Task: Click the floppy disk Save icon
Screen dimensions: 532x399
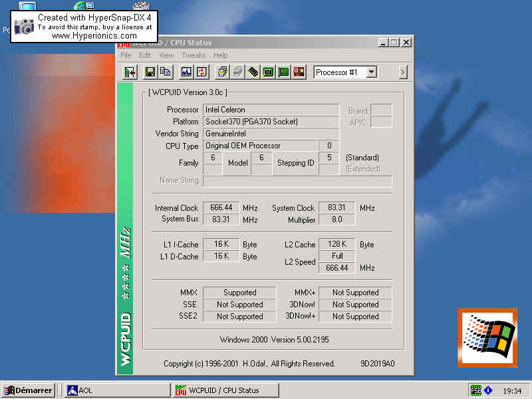Action: (150, 72)
